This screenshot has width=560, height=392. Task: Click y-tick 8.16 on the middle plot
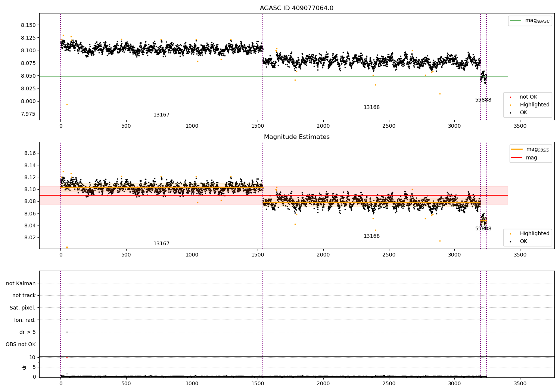pyautogui.click(x=30, y=153)
